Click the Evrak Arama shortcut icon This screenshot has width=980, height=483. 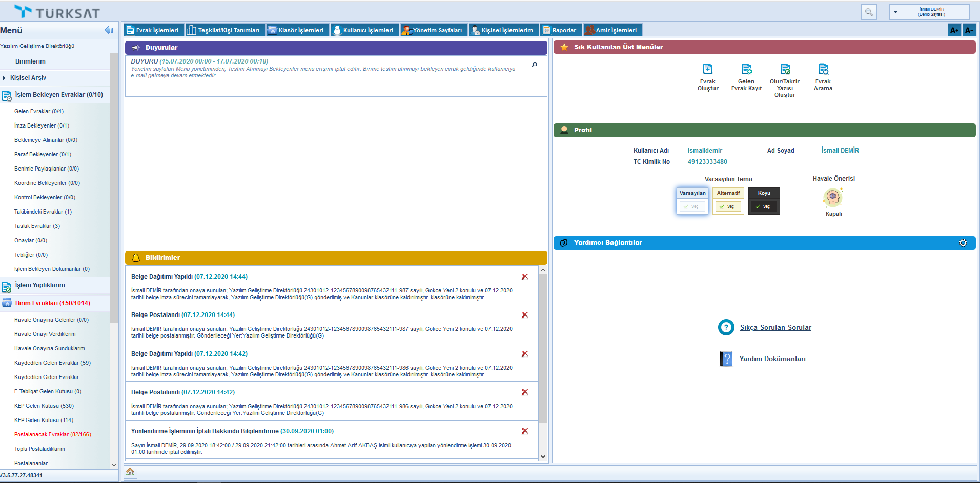[x=823, y=69]
